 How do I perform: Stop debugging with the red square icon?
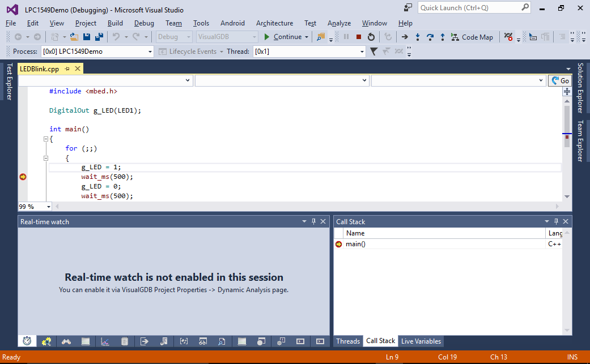click(359, 37)
